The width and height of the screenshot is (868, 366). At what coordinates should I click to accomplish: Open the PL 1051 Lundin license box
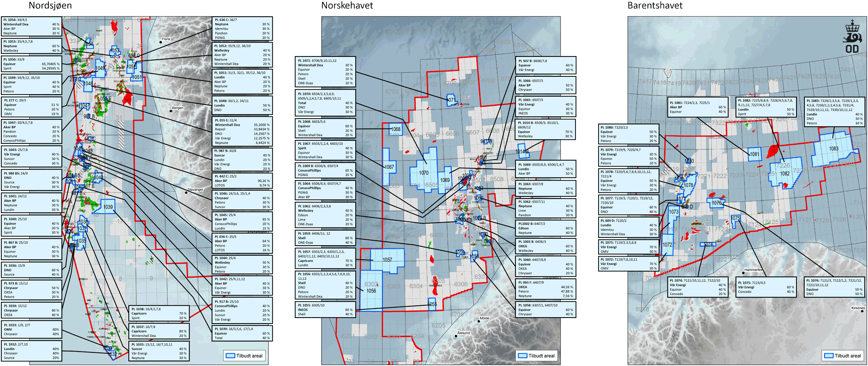click(242, 81)
